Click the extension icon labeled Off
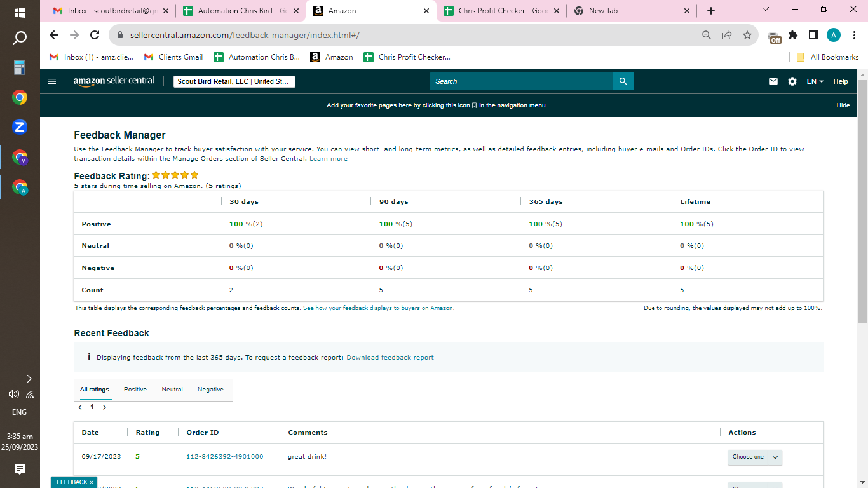 coord(774,37)
